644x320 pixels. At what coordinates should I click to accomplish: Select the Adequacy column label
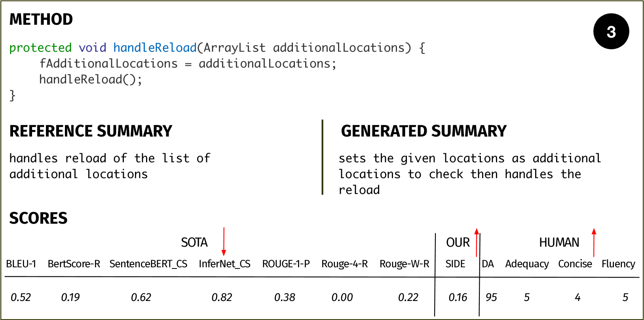click(x=527, y=264)
